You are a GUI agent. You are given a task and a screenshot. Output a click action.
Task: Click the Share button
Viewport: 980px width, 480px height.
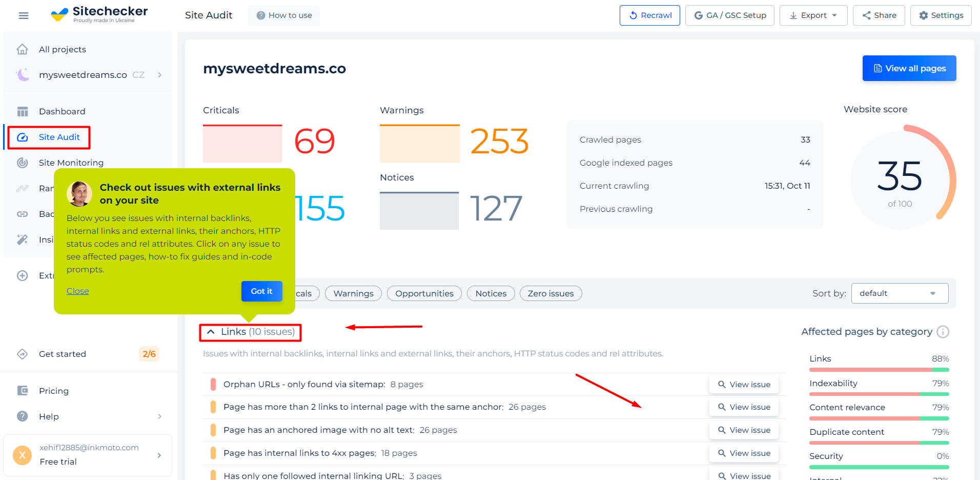[x=879, y=15]
